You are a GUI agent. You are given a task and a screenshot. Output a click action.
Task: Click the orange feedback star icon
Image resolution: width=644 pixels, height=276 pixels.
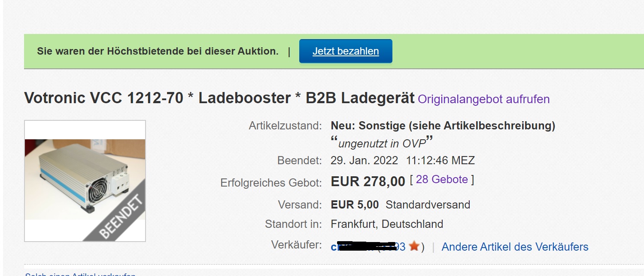414,246
